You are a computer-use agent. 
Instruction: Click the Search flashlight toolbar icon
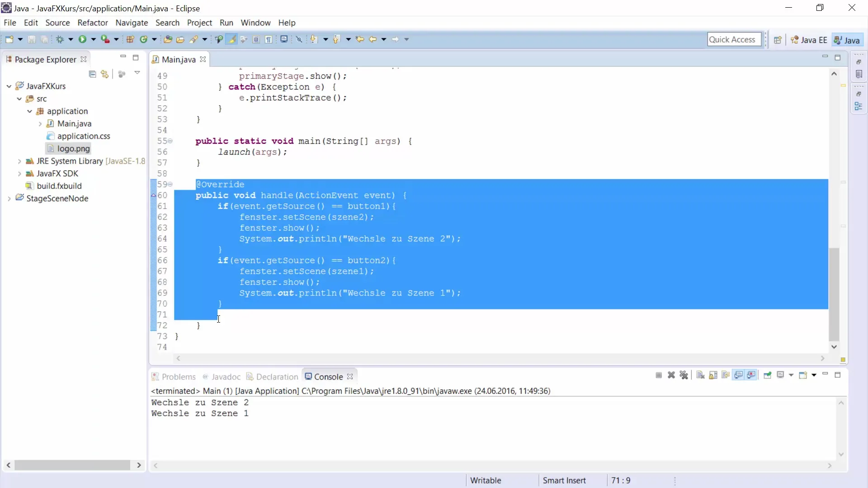click(193, 40)
